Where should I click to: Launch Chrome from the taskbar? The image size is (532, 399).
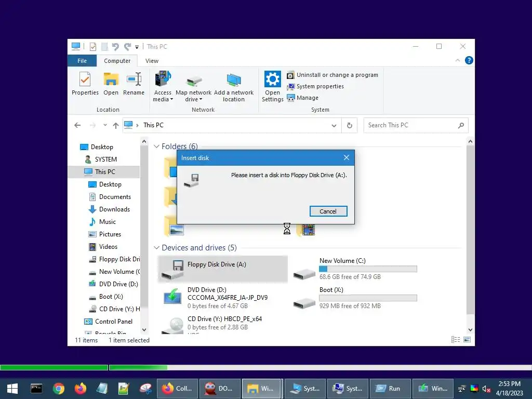[x=58, y=389]
